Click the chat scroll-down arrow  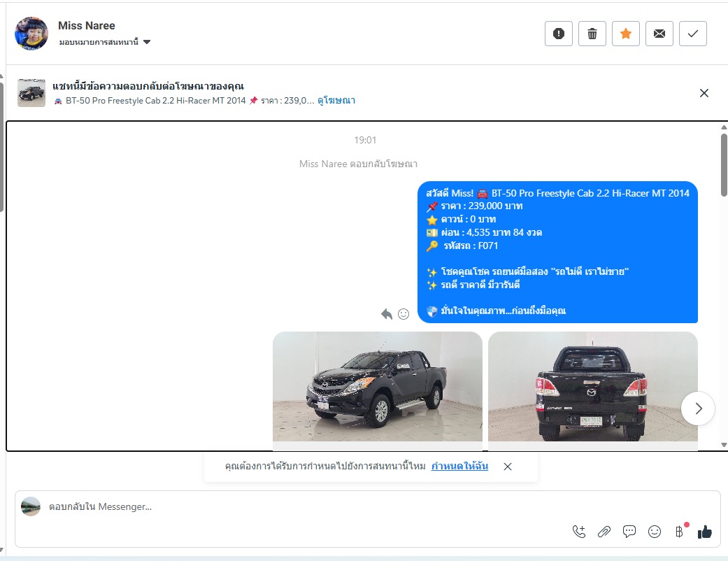point(724,445)
